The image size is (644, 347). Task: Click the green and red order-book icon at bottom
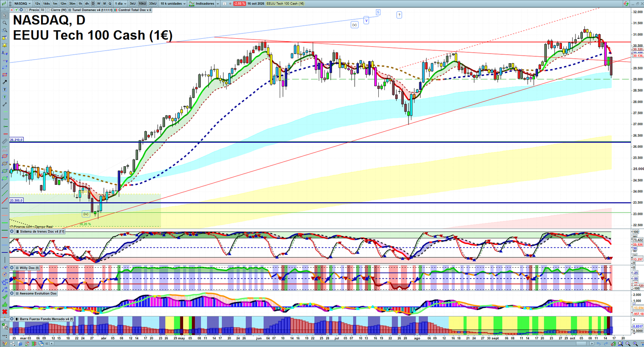[x=34, y=344]
